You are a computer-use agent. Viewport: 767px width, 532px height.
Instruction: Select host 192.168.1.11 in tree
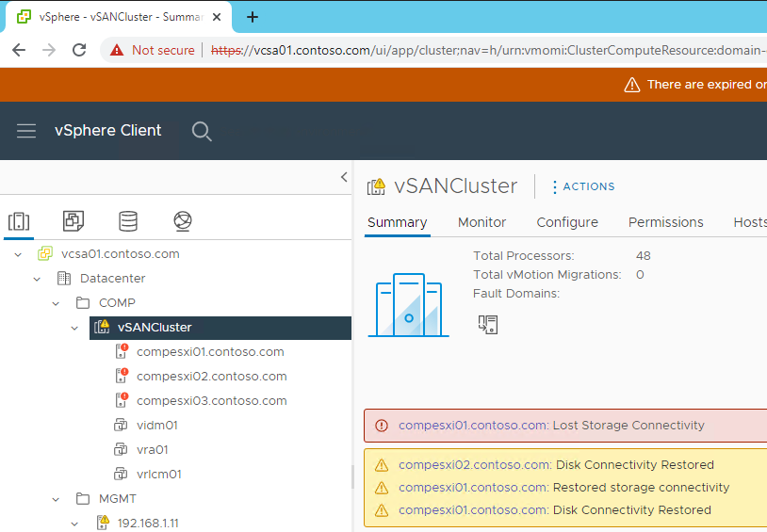tap(148, 524)
